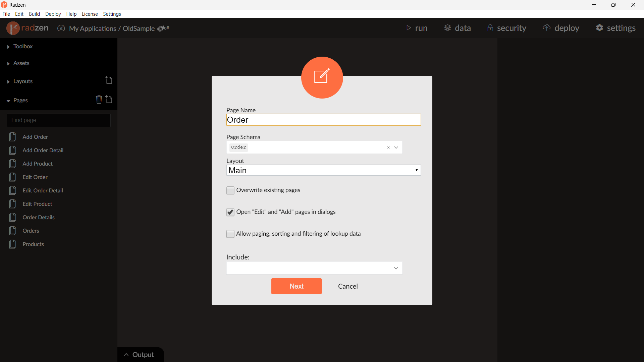This screenshot has width=644, height=362.
Task: Click the new layout icon beside Layouts
Action: tap(109, 80)
